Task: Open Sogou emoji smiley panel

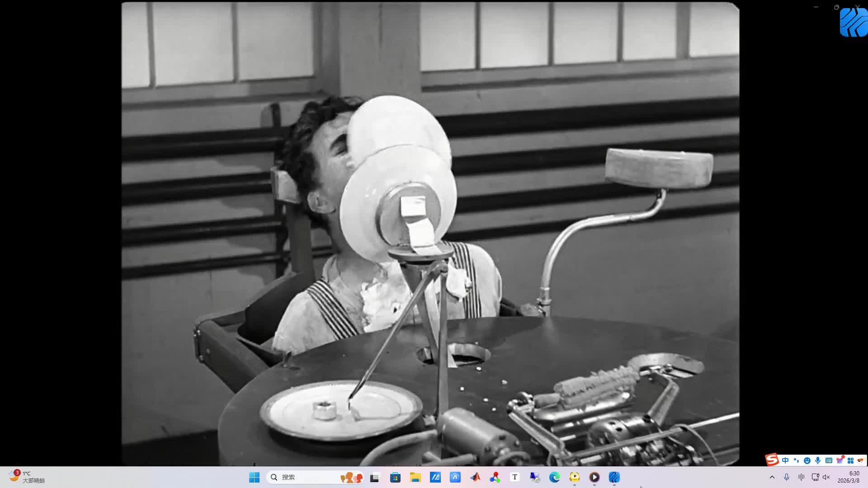Action: tap(807, 460)
